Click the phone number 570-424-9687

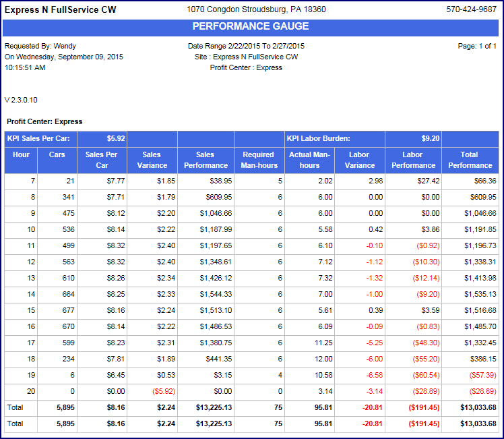tap(471, 10)
